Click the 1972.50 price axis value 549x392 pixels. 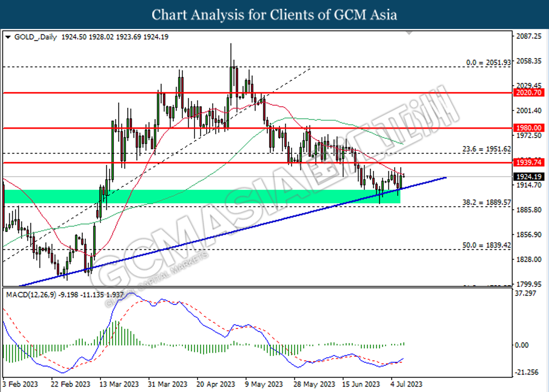[x=529, y=135]
